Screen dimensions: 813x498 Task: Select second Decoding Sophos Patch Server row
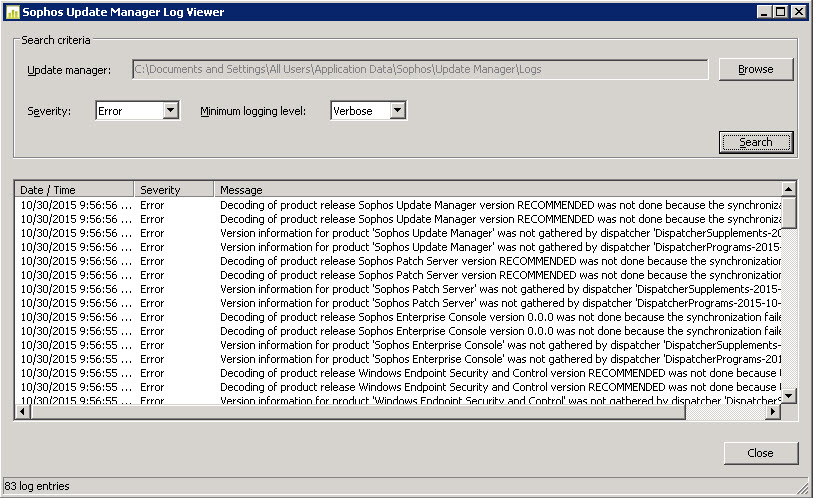398,275
